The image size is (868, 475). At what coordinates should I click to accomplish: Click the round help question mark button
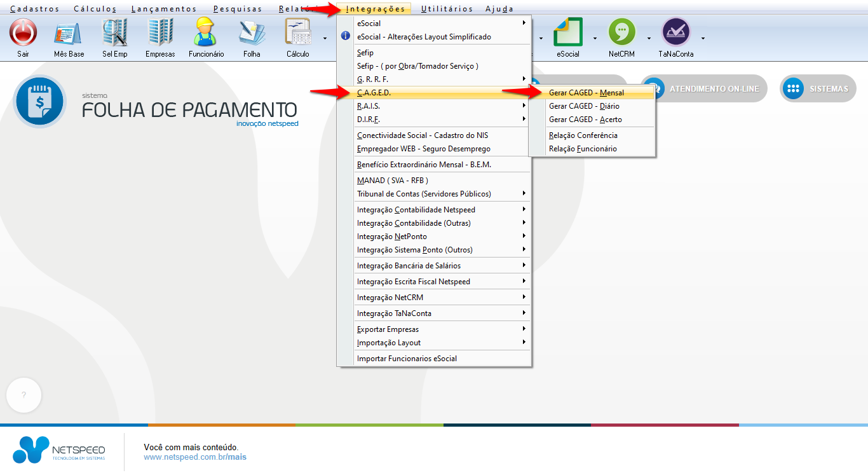pos(24,395)
